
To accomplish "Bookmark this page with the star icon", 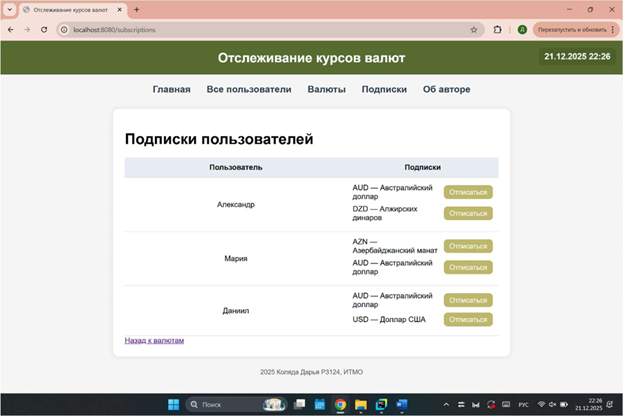I will click(x=477, y=29).
